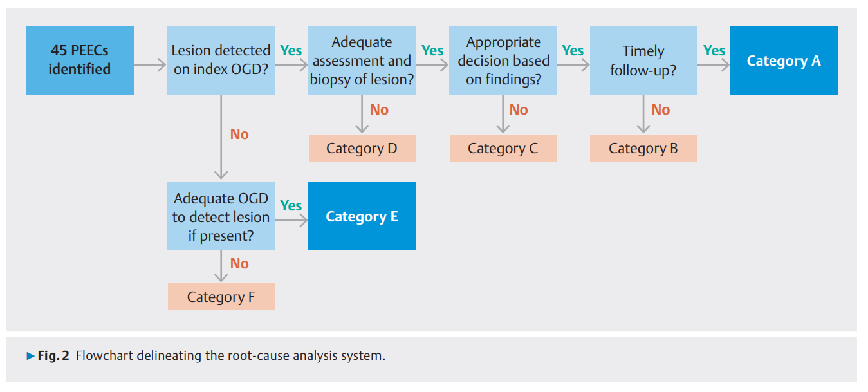Select "Appropriate decision based on findings?" box
868x392 pixels.
pyautogui.click(x=503, y=61)
